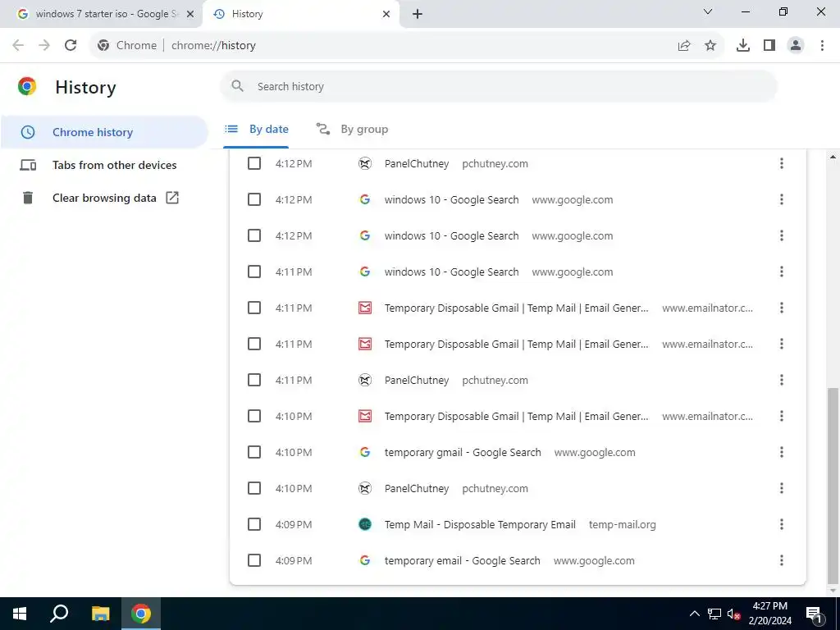840x630 pixels.
Task: Show hidden system tray icons
Action: click(694, 614)
